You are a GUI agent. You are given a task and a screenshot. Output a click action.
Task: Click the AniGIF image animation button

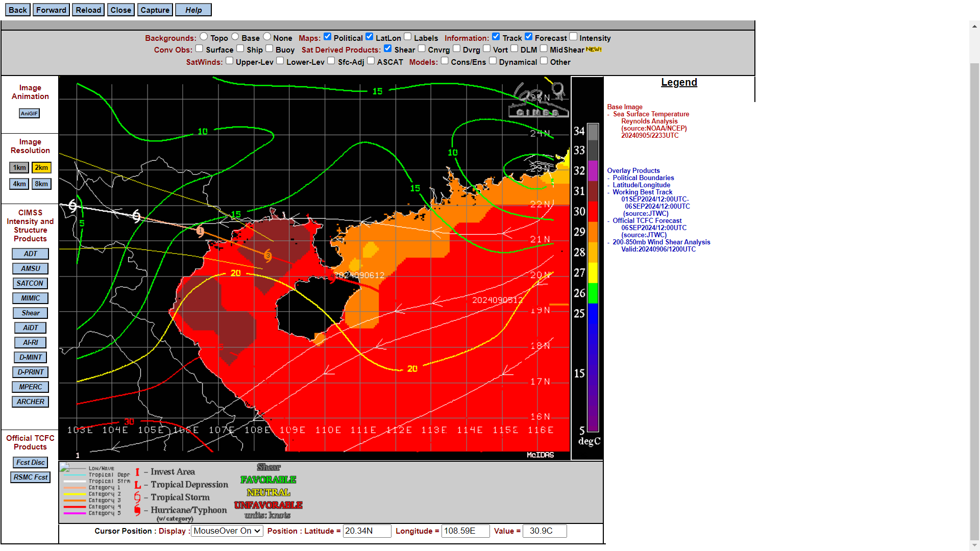[29, 113]
